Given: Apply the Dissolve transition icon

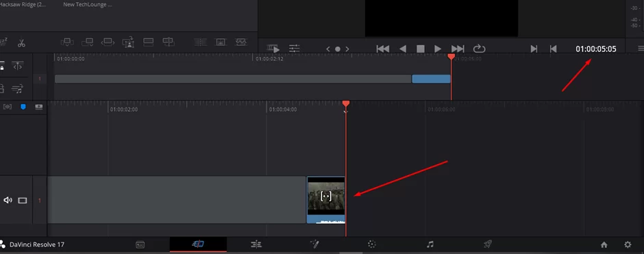Looking at the screenshot, I should 221,42.
